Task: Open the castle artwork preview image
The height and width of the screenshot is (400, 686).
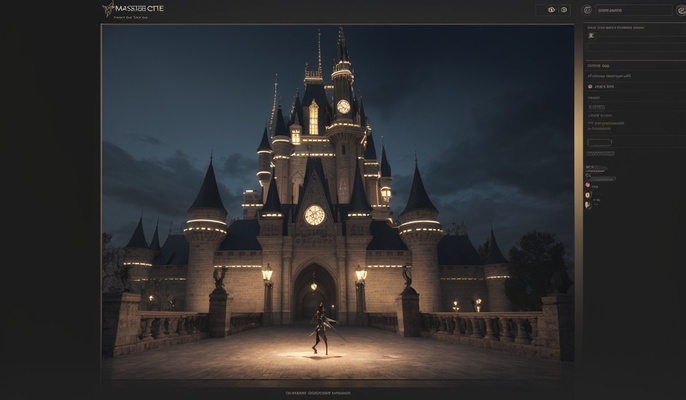Action: (x=337, y=202)
